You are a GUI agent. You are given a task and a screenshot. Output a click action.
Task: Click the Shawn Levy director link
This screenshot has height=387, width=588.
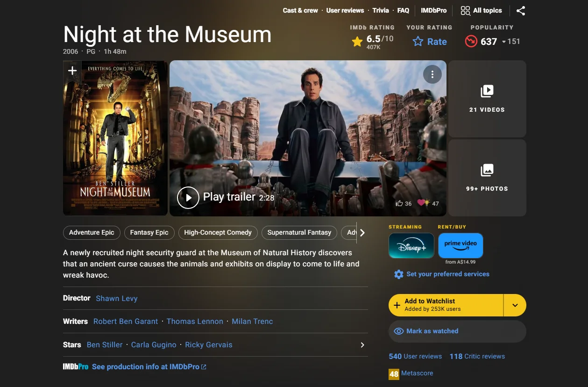(x=116, y=298)
